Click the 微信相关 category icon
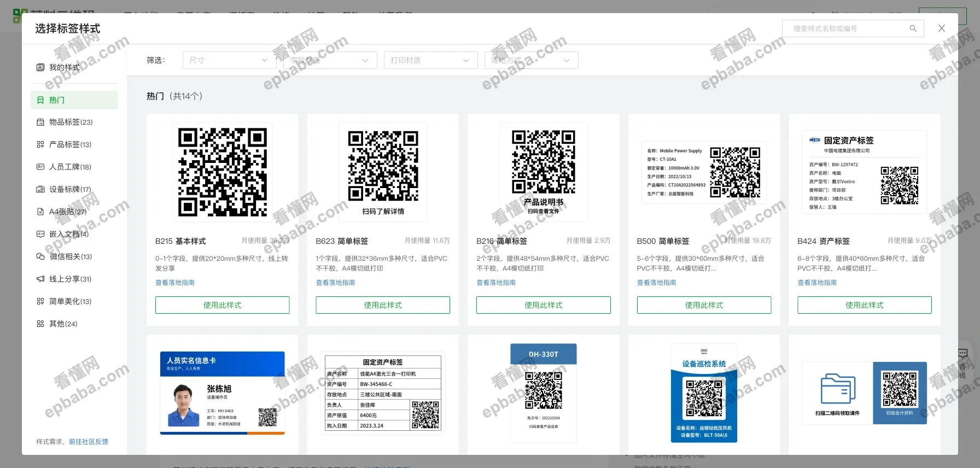Screen dimensions: 980x468 click(x=40, y=256)
